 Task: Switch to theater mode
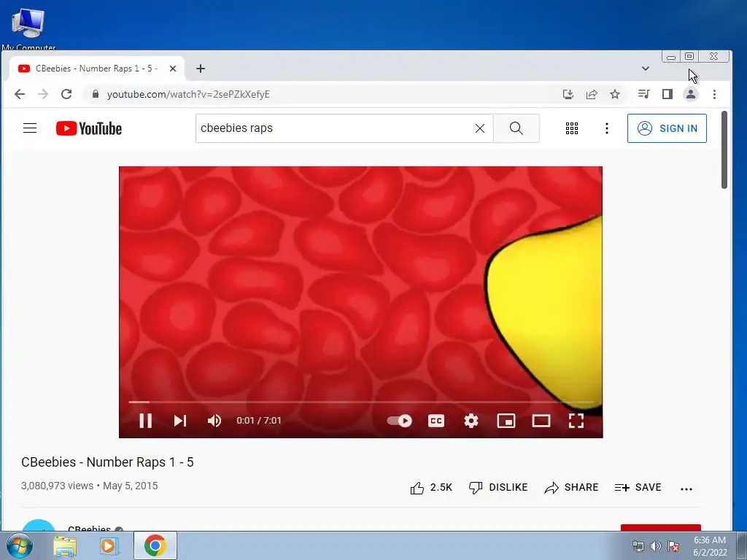541,421
